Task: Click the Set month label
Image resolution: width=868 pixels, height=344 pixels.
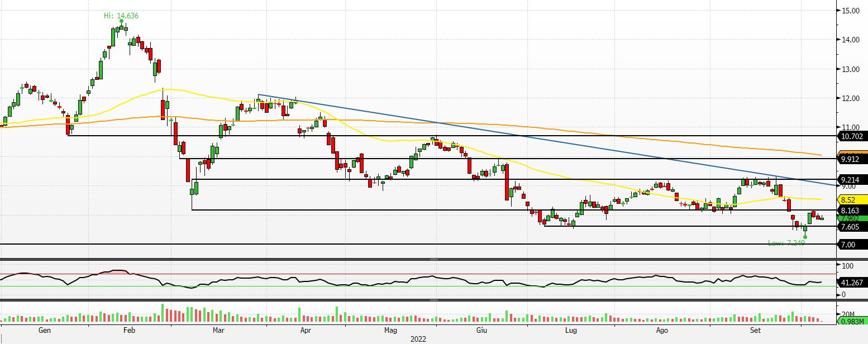Action: (755, 331)
